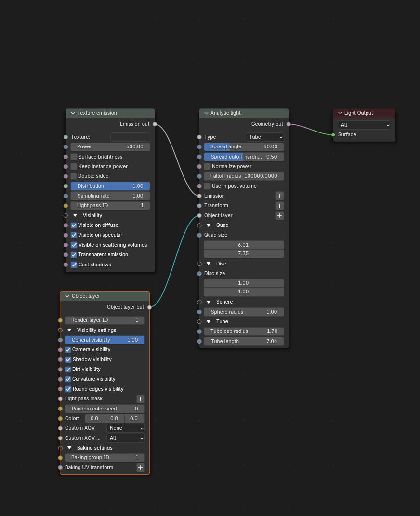This screenshot has width=420, height=516.
Task: Click the green Surface input socket
Action: coord(333,134)
